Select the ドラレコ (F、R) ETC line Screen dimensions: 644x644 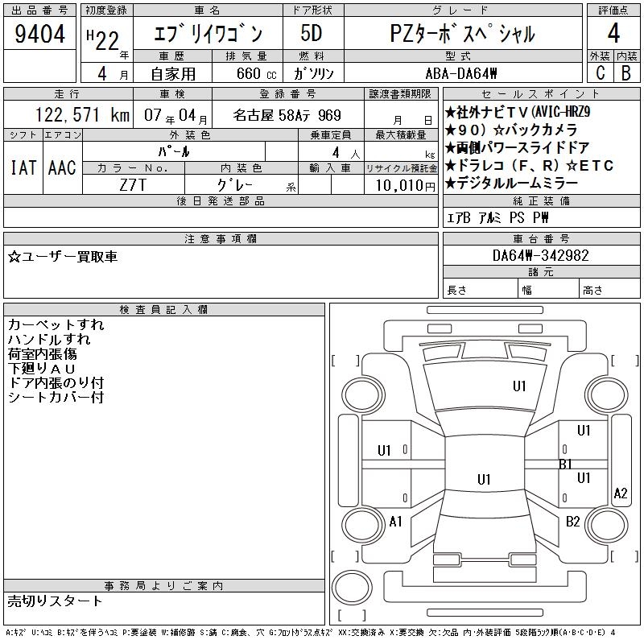[x=529, y=166]
